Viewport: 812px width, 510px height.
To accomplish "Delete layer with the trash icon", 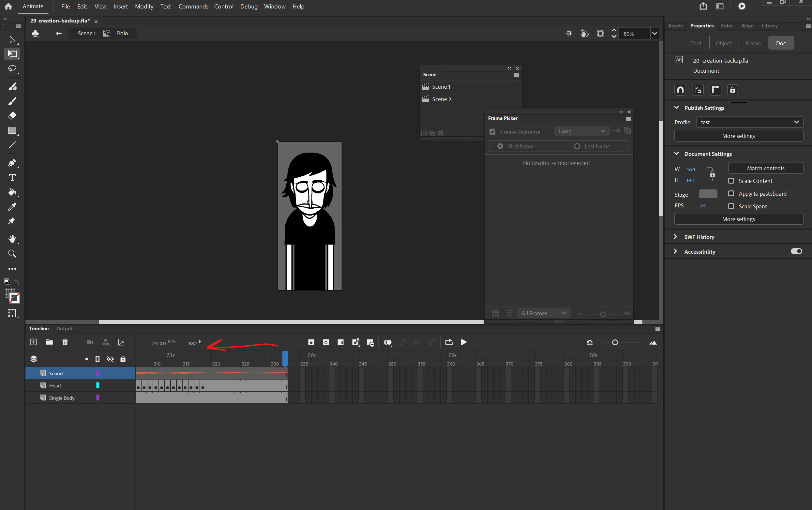I will [65, 342].
